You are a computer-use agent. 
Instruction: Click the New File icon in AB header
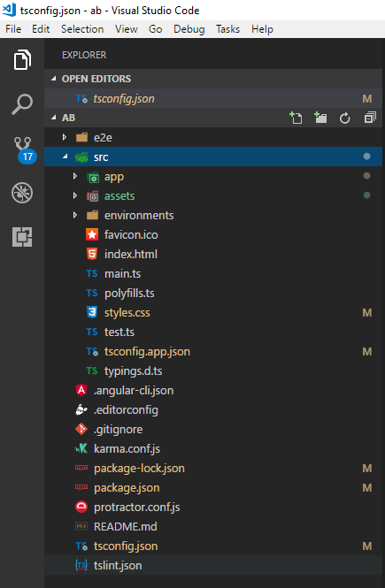coord(296,118)
